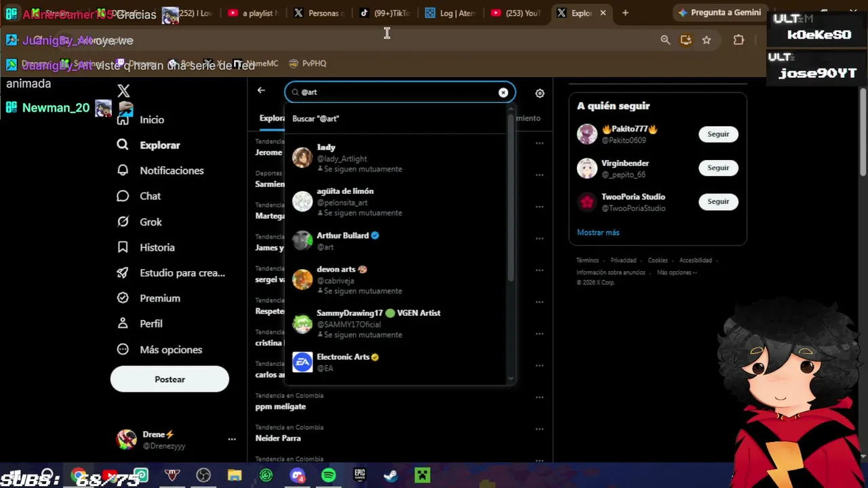Open the X logo home link
The width and height of the screenshot is (868, 488).
pyautogui.click(x=123, y=91)
